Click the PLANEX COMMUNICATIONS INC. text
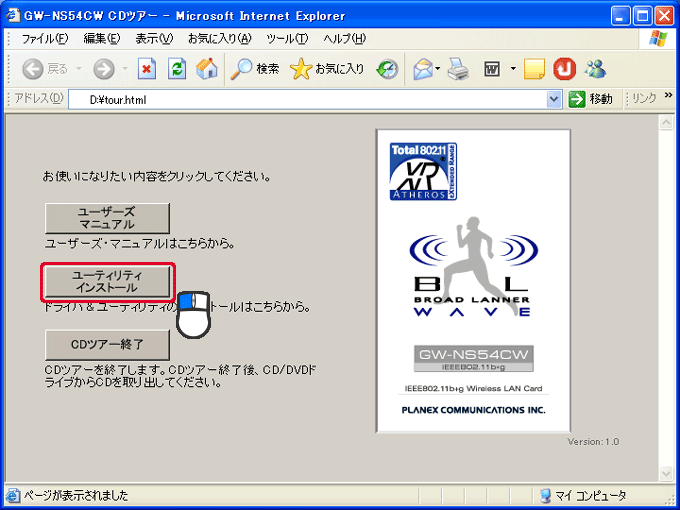Screen dimensions: 680x510 point(473,410)
